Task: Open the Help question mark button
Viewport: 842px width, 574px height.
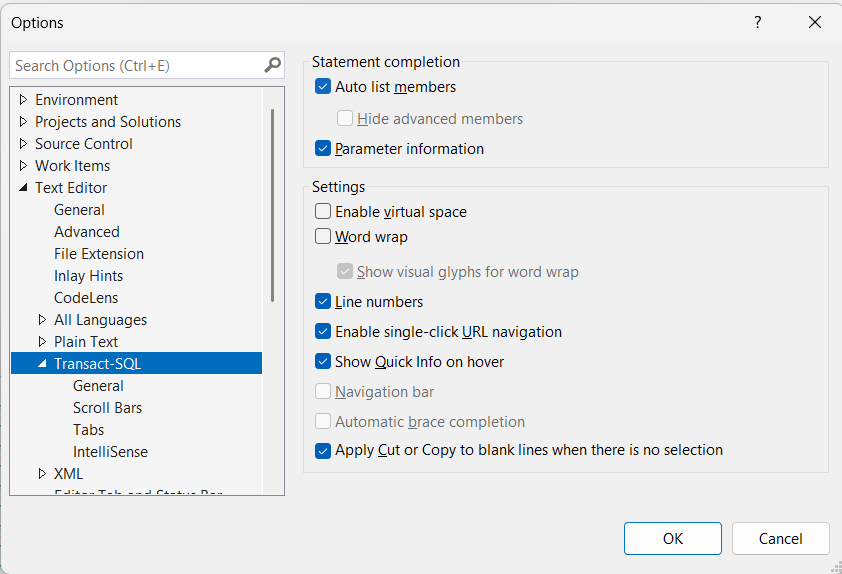Action: 758,23
